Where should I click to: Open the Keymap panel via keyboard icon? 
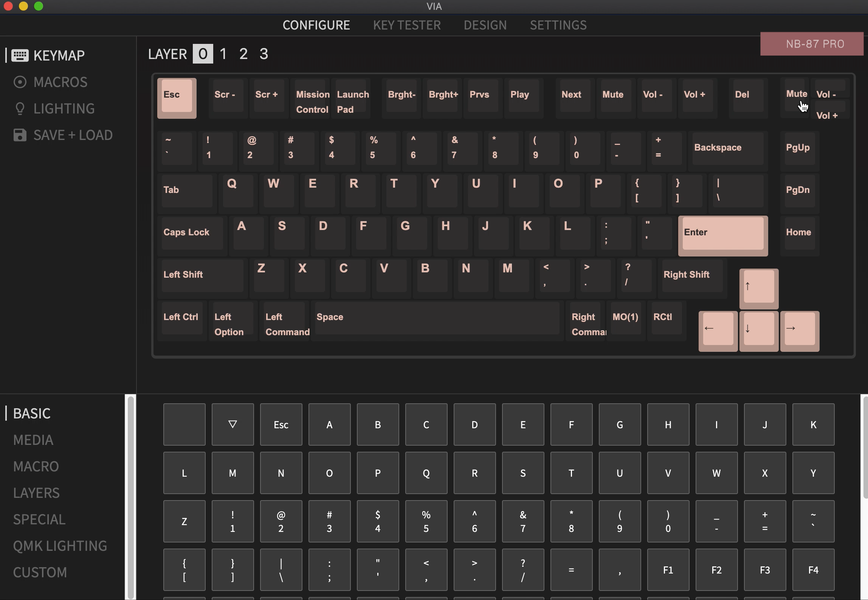(x=20, y=55)
